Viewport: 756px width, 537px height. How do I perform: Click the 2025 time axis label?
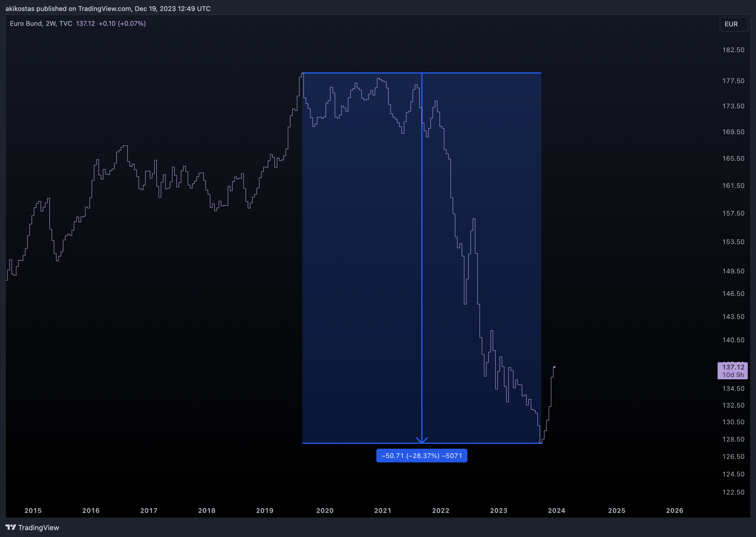[617, 511]
